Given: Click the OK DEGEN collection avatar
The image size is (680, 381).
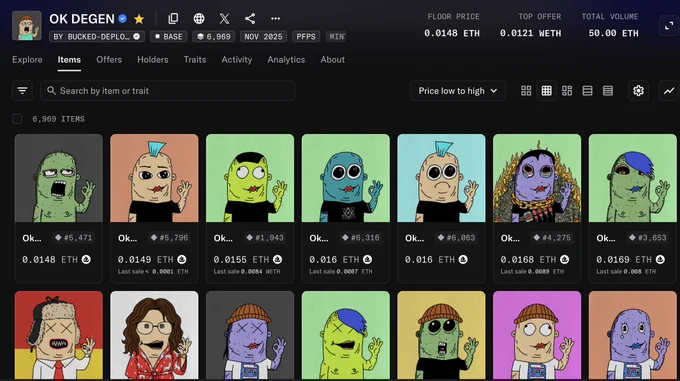Looking at the screenshot, I should [27, 26].
